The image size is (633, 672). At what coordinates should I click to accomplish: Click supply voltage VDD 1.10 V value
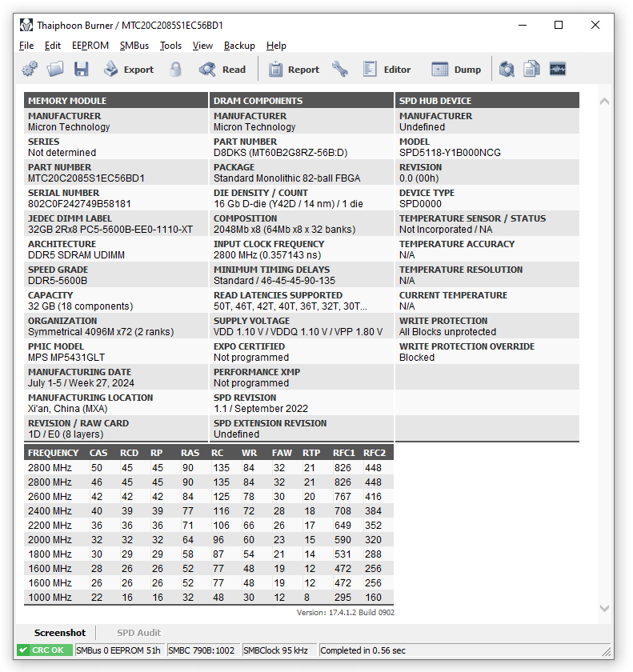(298, 332)
